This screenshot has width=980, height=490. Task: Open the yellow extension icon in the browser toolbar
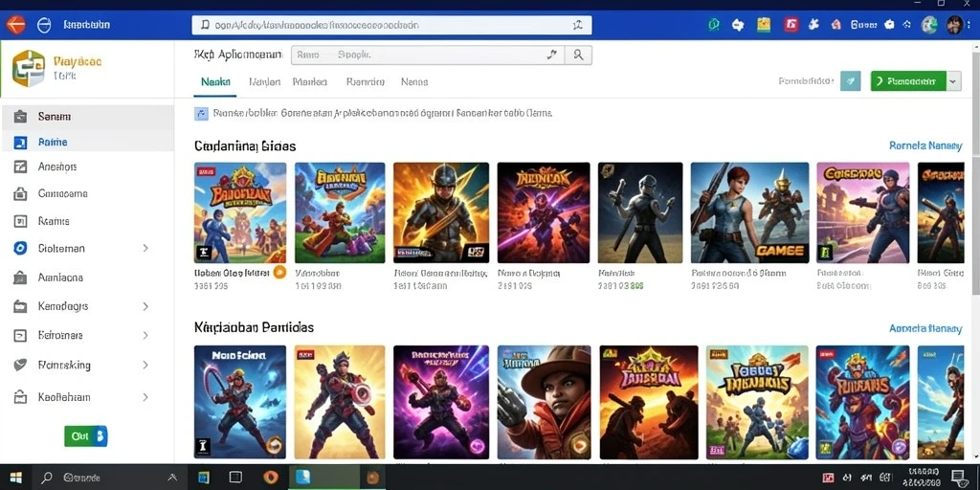(x=763, y=25)
